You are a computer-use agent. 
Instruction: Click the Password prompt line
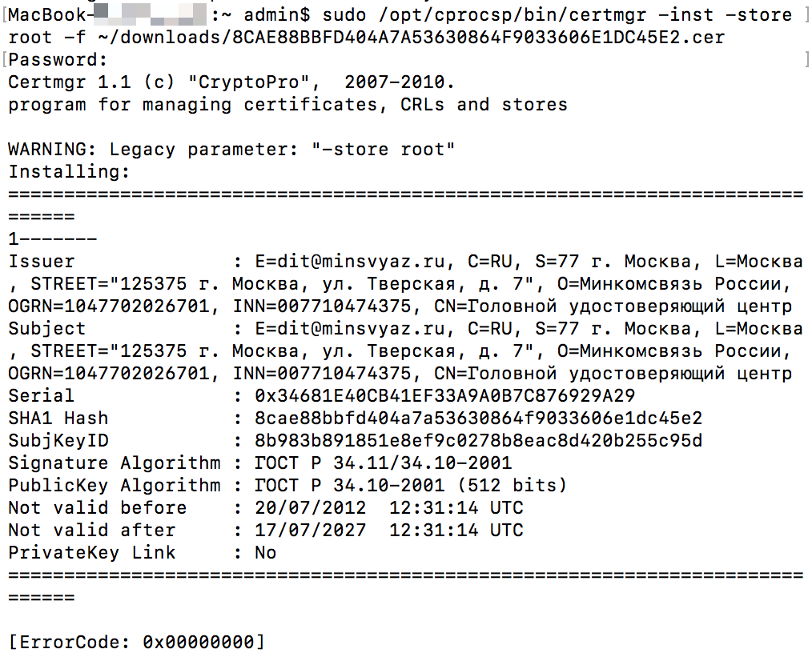click(58, 60)
